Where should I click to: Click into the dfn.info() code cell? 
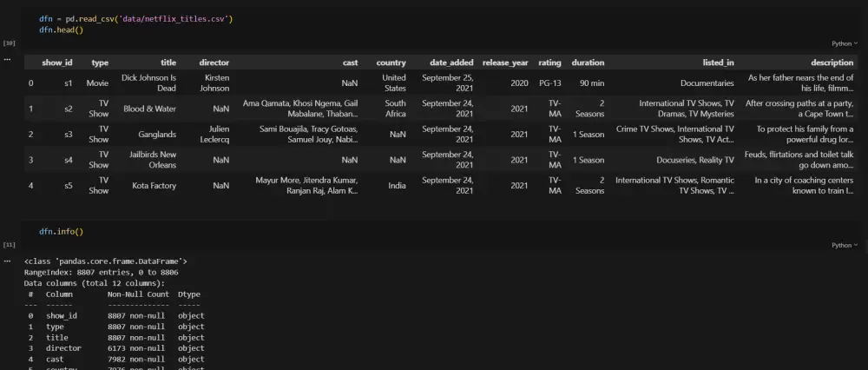tap(61, 232)
